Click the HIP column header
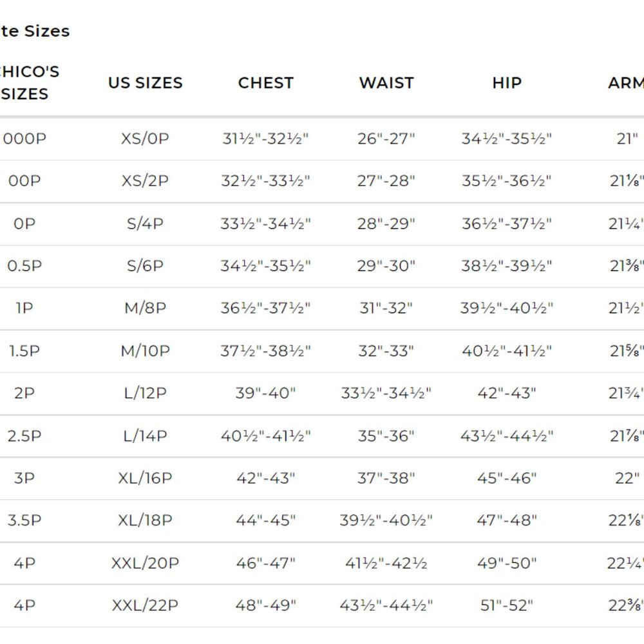The image size is (644, 644). 507,83
